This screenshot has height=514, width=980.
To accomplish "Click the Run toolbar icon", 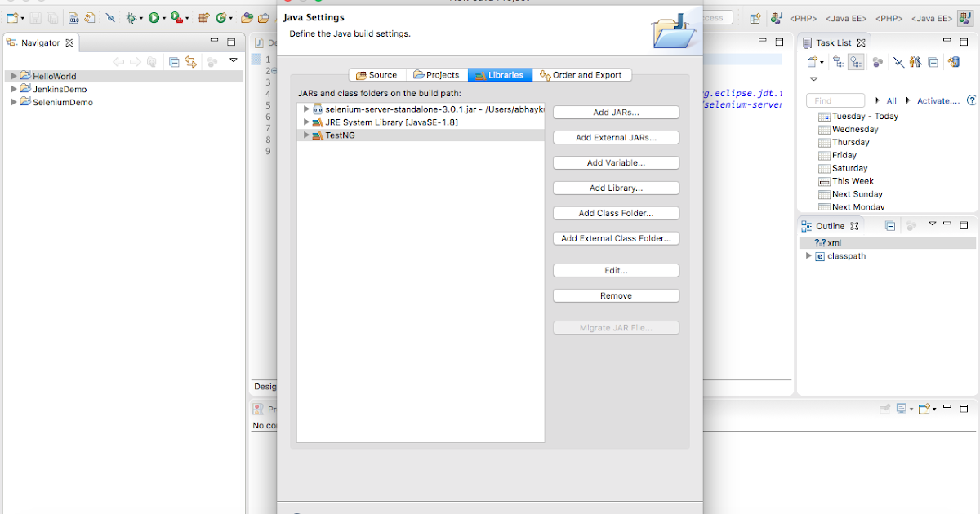I will point(154,17).
